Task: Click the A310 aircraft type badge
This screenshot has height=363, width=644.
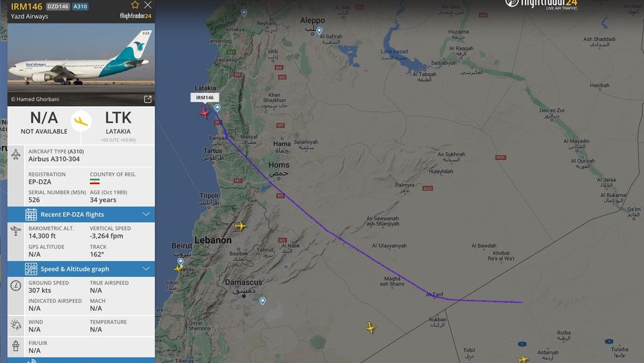Action: click(80, 7)
